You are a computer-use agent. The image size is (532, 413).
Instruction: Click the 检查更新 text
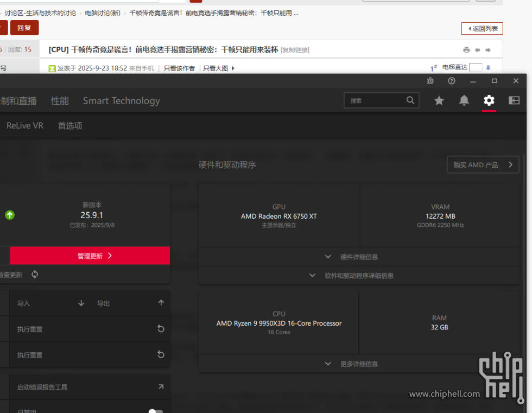tap(11, 275)
